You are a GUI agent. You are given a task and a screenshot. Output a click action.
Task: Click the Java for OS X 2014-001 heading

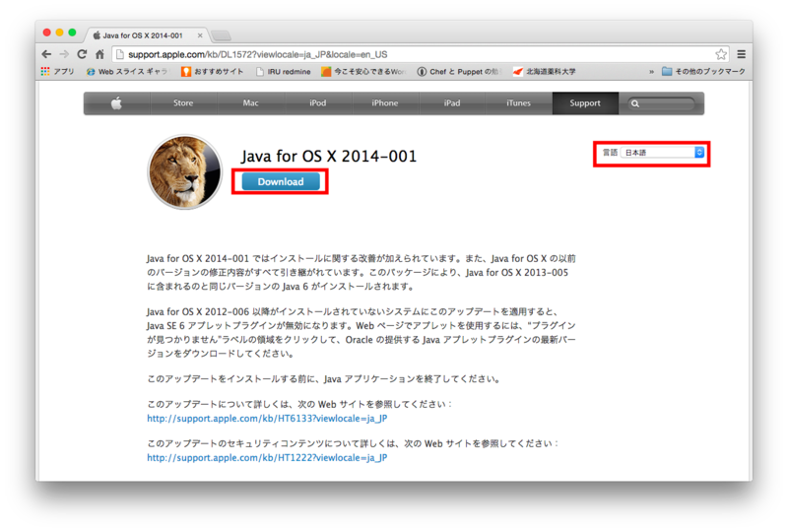[x=329, y=156]
